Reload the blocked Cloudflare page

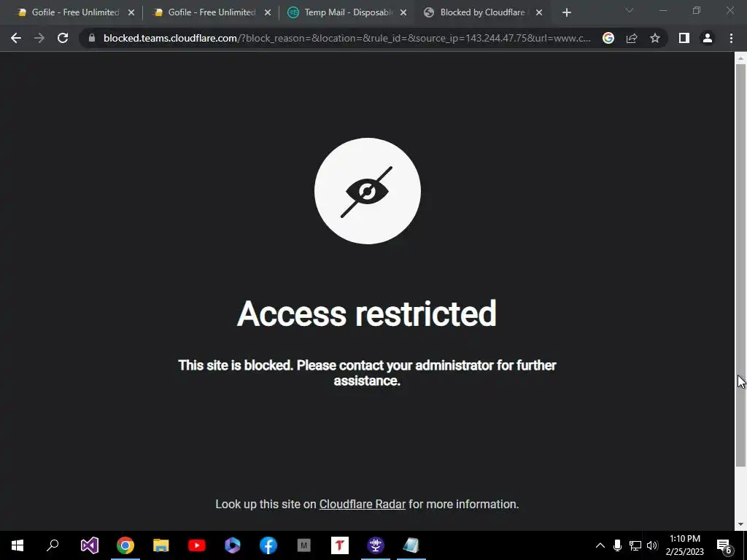63,38
